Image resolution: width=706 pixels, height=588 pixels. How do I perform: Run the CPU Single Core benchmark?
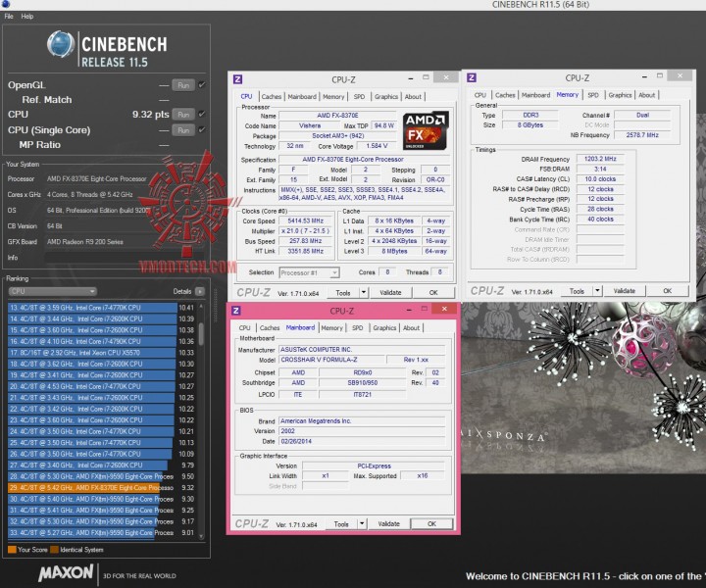coord(183,130)
